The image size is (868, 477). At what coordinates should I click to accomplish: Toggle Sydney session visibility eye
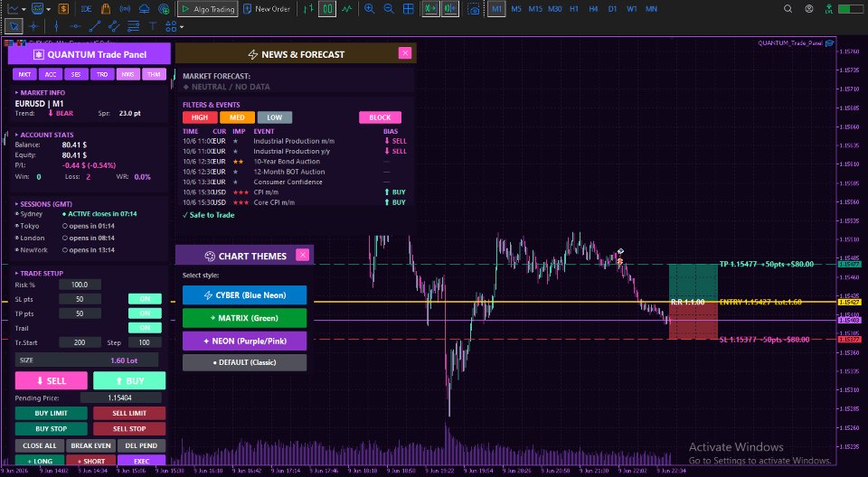pyautogui.click(x=17, y=213)
